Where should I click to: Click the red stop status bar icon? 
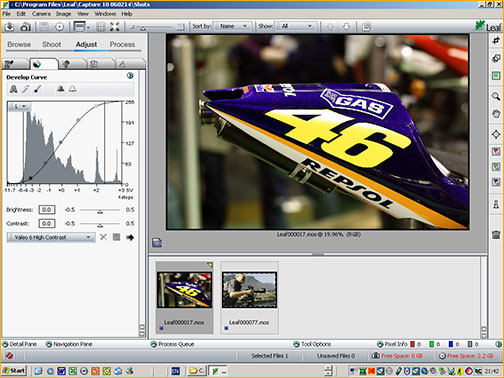click(x=9, y=356)
